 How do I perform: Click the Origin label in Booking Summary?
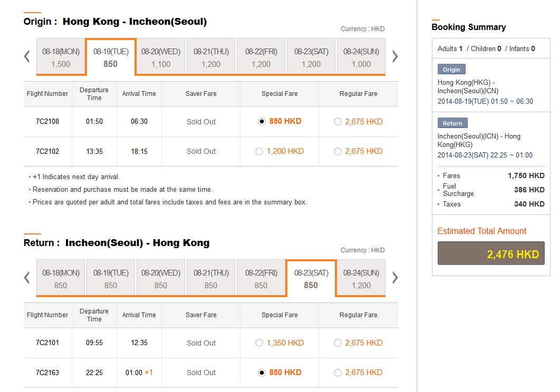(451, 70)
